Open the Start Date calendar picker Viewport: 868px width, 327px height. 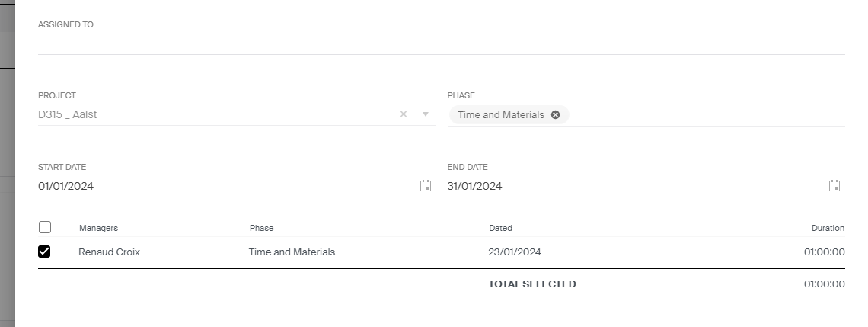coord(425,186)
